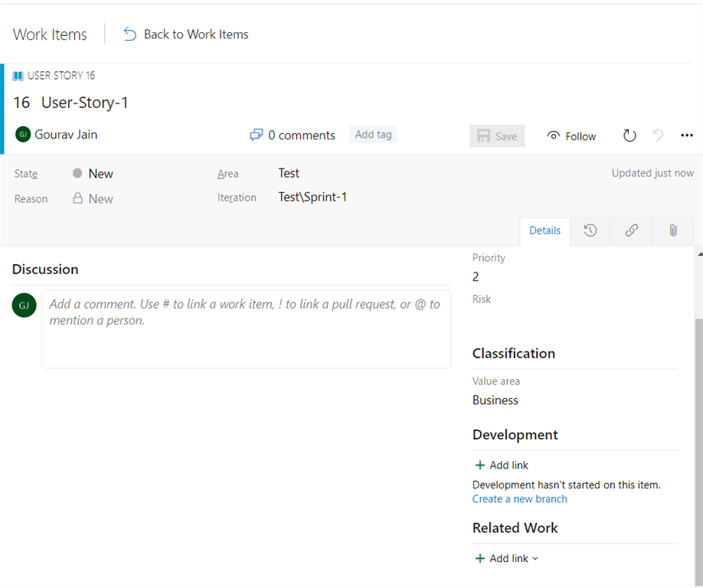Click the undo revert icon

click(x=658, y=136)
